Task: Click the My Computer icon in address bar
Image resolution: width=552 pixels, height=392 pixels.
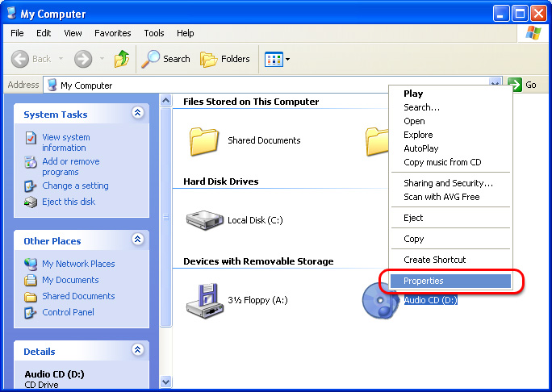Action: click(x=52, y=85)
